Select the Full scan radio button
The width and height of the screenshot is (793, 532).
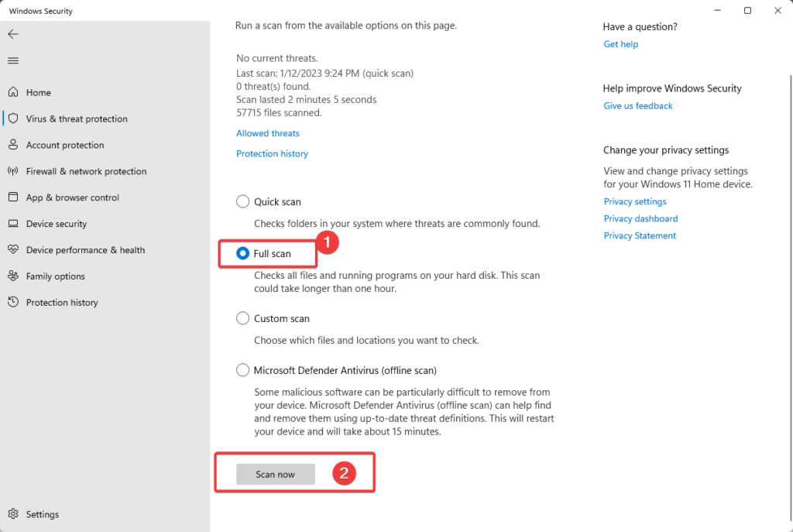point(242,253)
